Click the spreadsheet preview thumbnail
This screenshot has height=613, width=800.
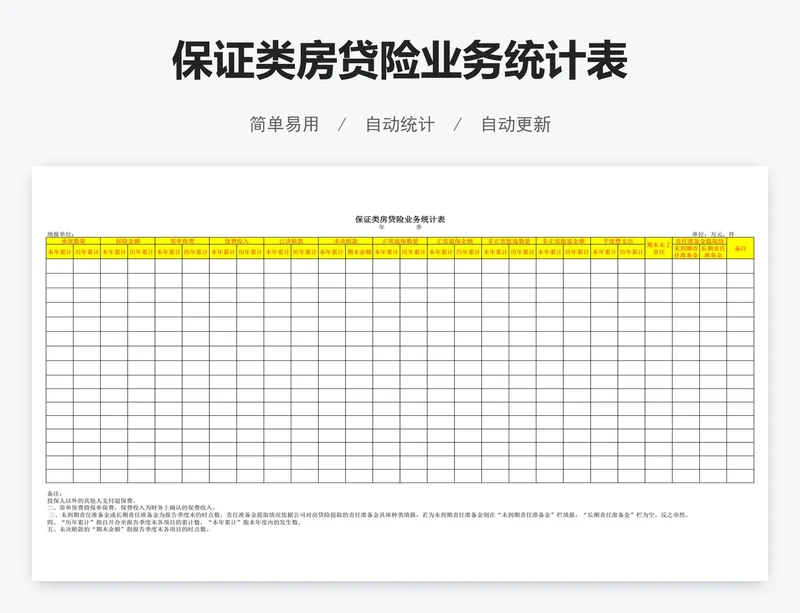point(400,373)
